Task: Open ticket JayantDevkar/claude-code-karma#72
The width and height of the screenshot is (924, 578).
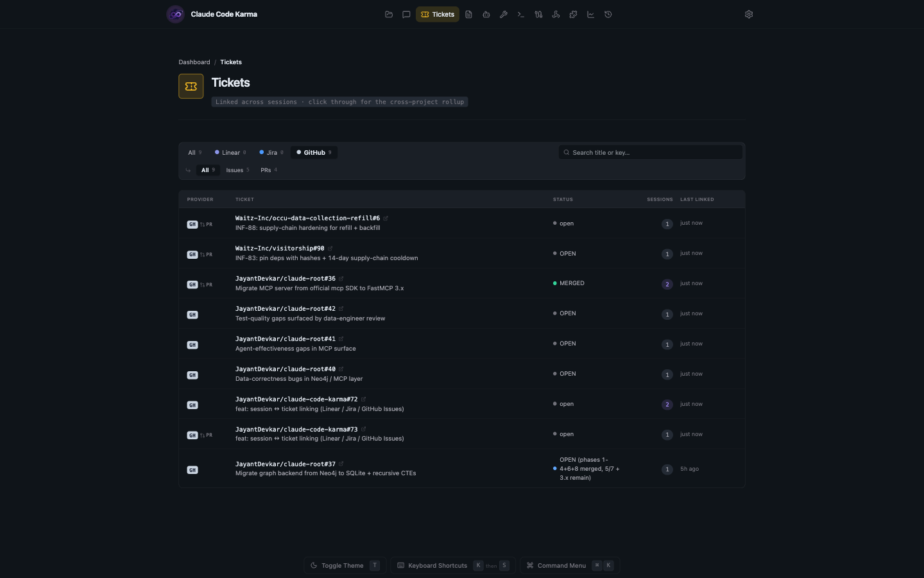Action: click(296, 399)
